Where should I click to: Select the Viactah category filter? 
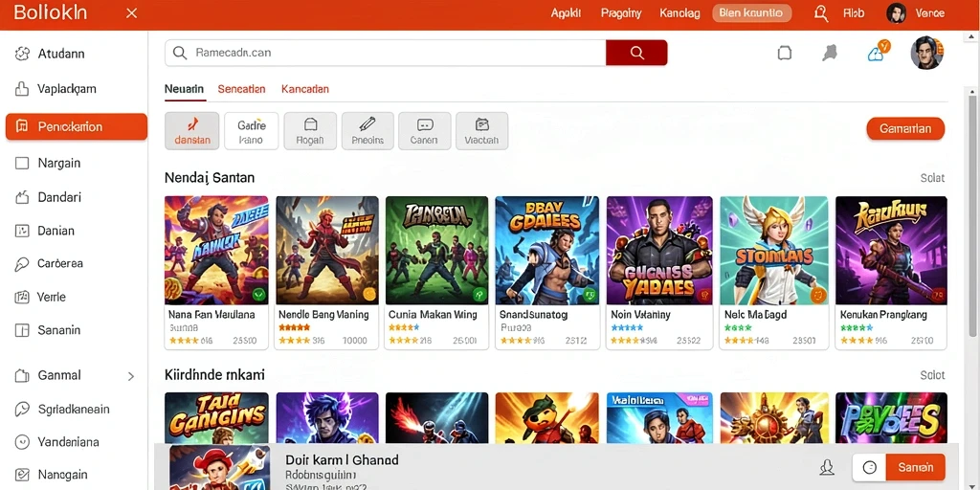click(x=482, y=130)
